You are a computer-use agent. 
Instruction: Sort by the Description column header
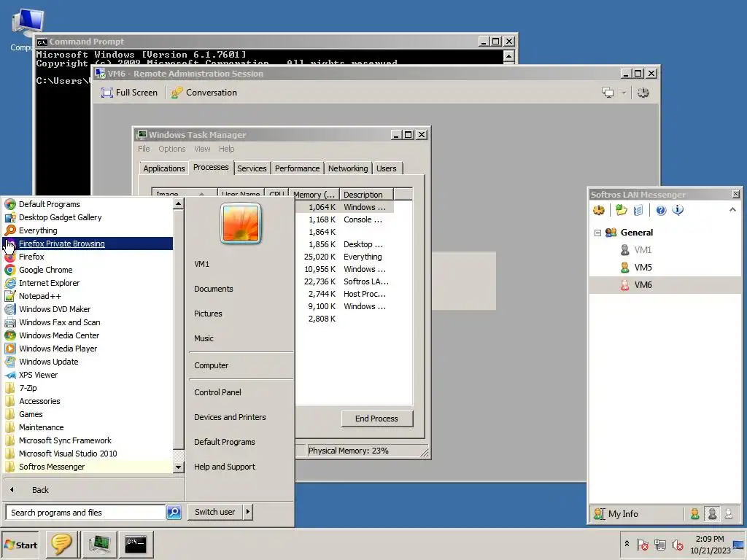[x=366, y=195]
